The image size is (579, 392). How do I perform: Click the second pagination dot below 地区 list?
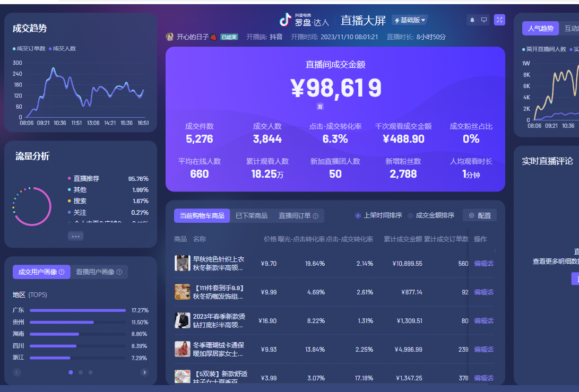pos(82,372)
